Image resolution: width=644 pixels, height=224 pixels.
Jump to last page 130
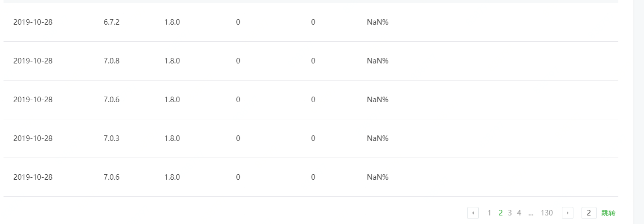pos(547,213)
